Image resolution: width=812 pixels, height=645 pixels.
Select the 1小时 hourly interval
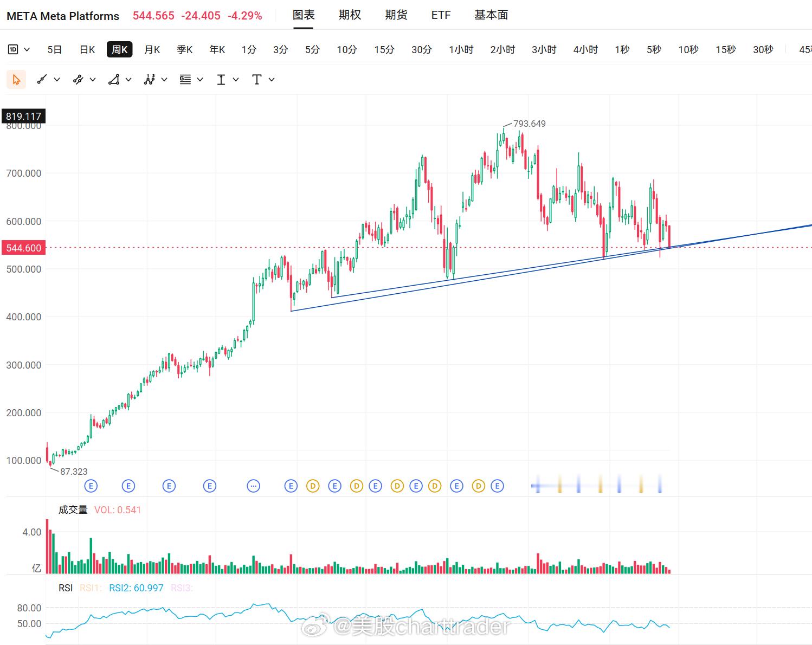461,50
